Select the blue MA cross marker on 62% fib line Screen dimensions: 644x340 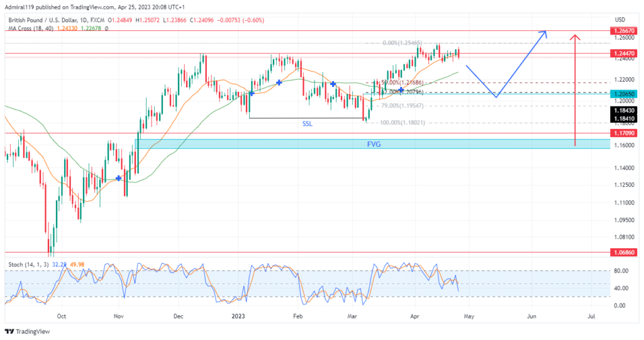(401, 89)
